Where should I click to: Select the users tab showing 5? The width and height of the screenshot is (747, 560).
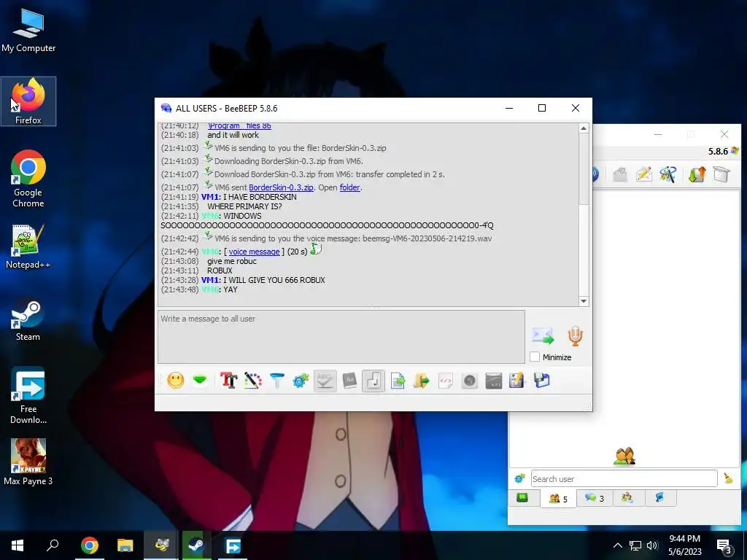pos(558,498)
